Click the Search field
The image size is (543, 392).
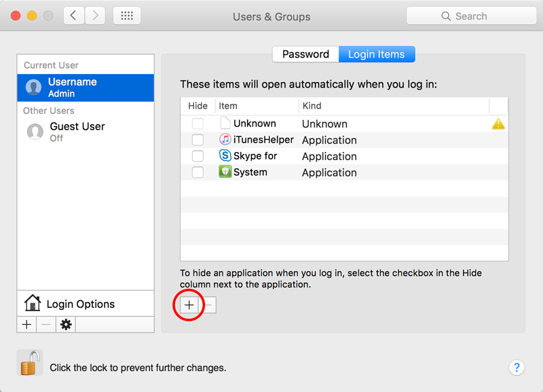470,16
